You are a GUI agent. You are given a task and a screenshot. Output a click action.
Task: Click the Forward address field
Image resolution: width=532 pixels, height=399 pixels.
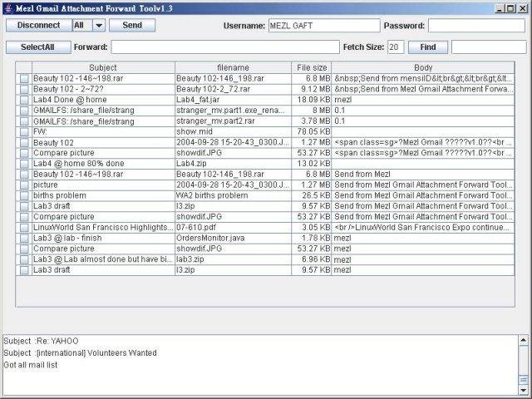click(x=225, y=47)
